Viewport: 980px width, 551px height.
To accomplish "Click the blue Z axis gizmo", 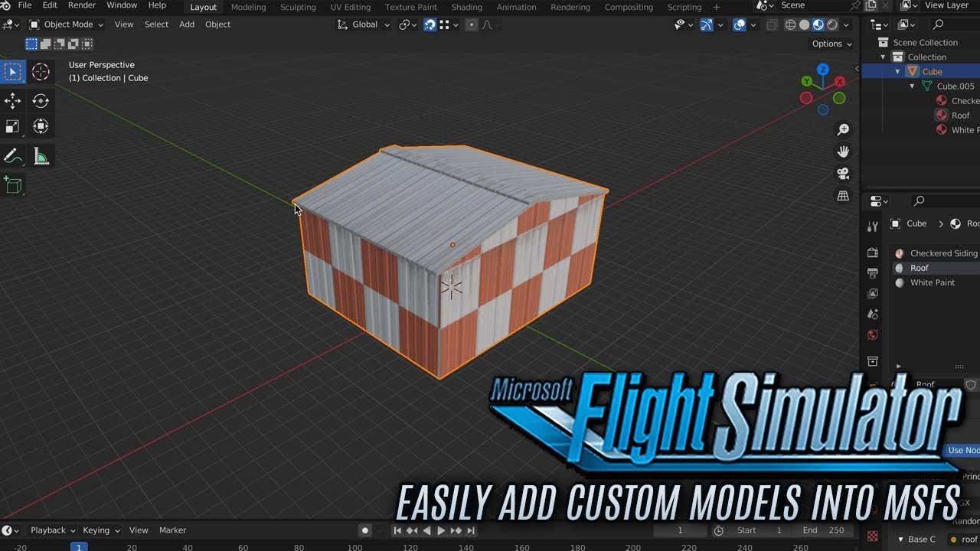I will coord(823,69).
